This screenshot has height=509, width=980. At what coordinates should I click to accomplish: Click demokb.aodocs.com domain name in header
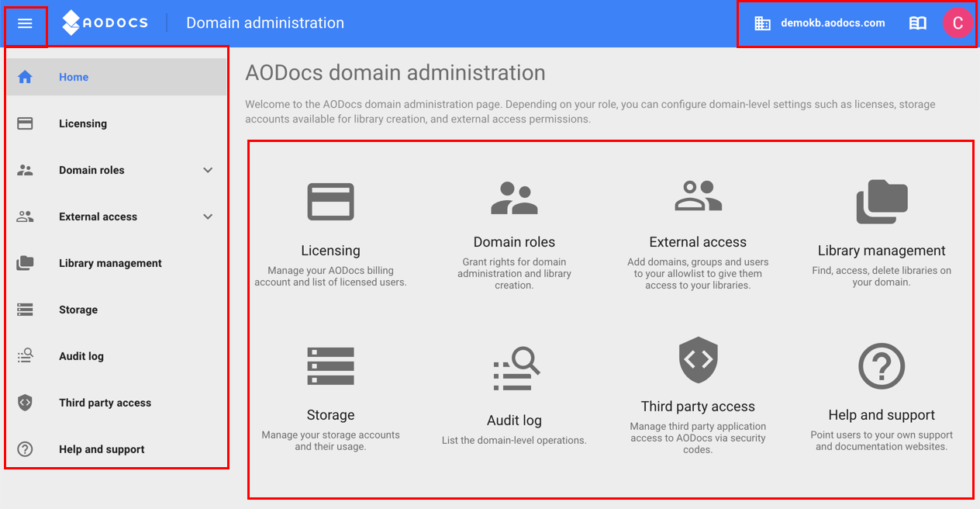pos(833,23)
